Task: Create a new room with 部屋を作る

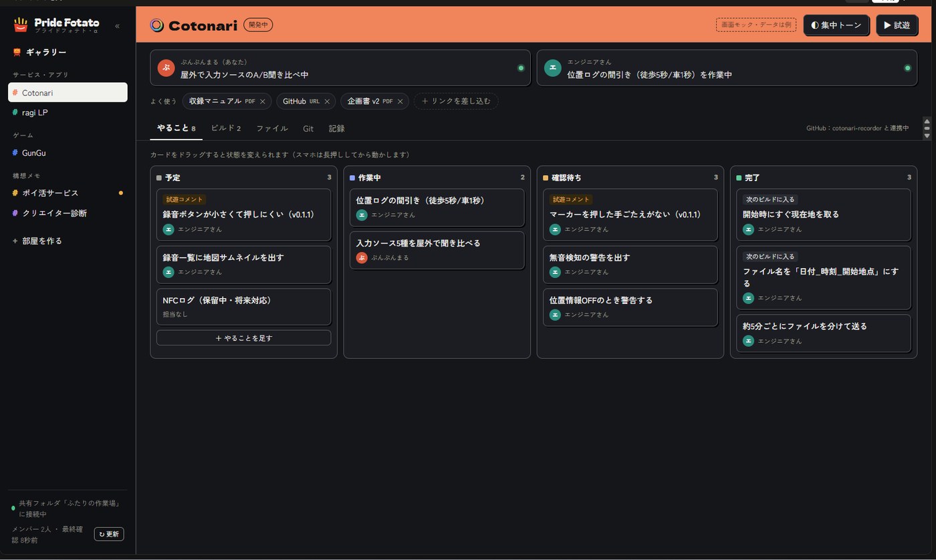Action: 68,241
